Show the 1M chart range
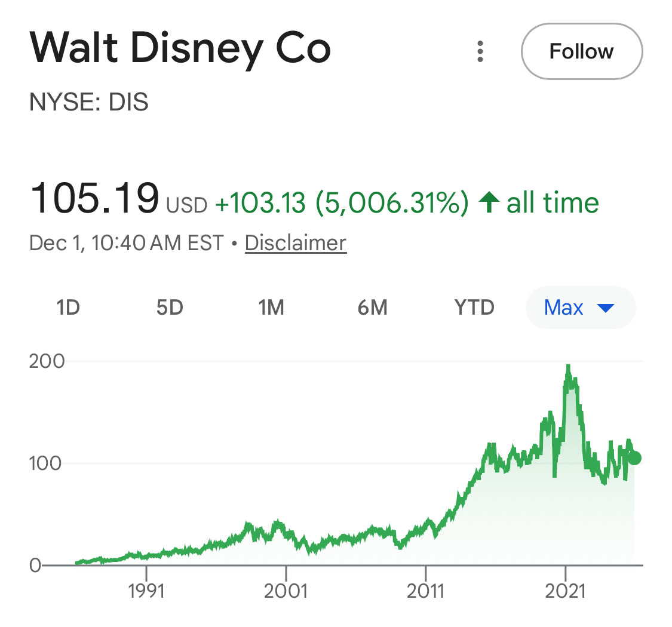Image resolution: width=672 pixels, height=627 pixels. point(271,308)
